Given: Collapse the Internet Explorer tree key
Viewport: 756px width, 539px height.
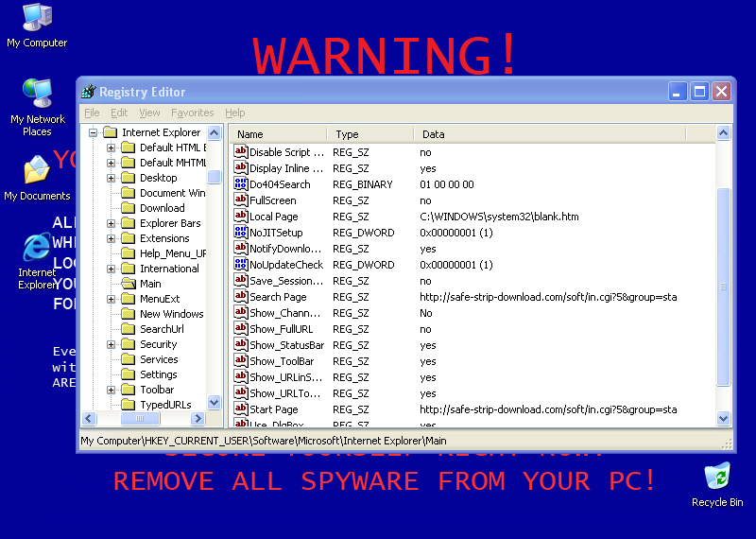Looking at the screenshot, I should [93, 132].
